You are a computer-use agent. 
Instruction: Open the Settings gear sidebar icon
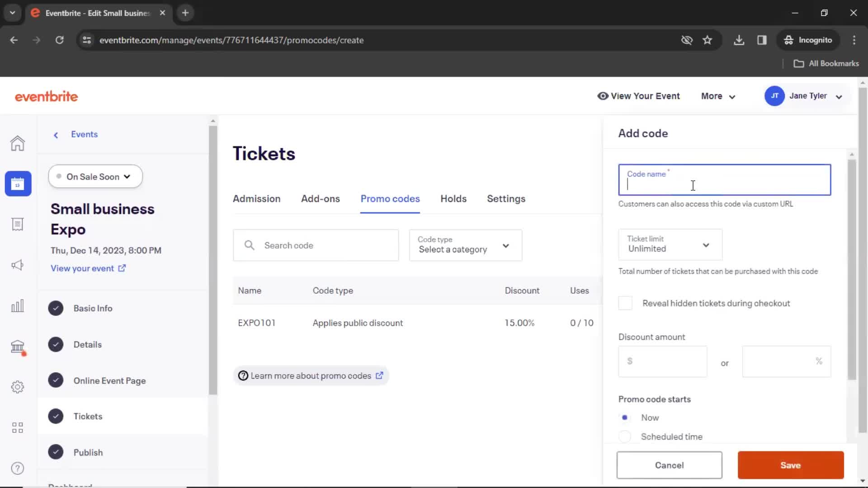click(18, 387)
